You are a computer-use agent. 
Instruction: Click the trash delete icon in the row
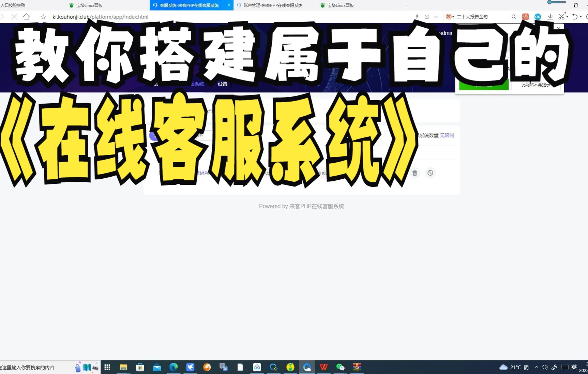[x=414, y=173]
